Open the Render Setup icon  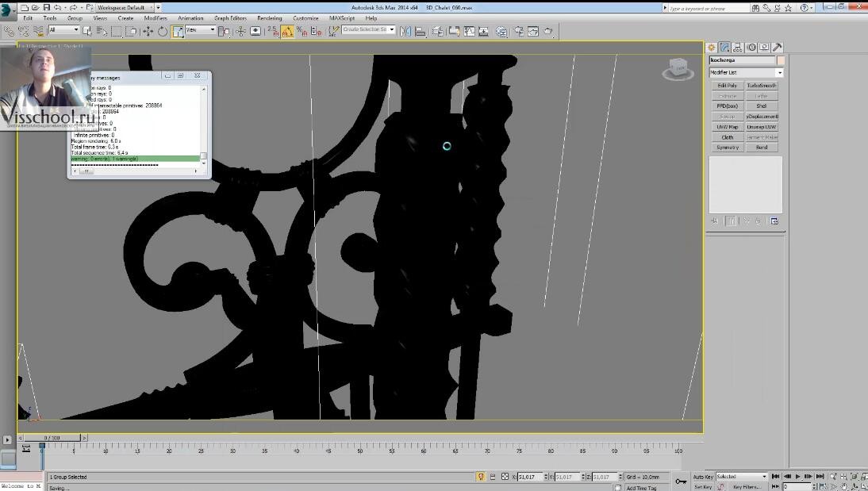[519, 31]
